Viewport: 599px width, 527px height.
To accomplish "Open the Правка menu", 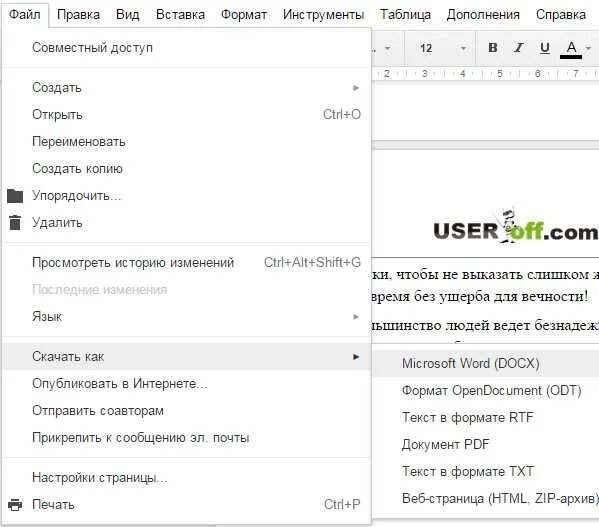I will click(x=78, y=15).
